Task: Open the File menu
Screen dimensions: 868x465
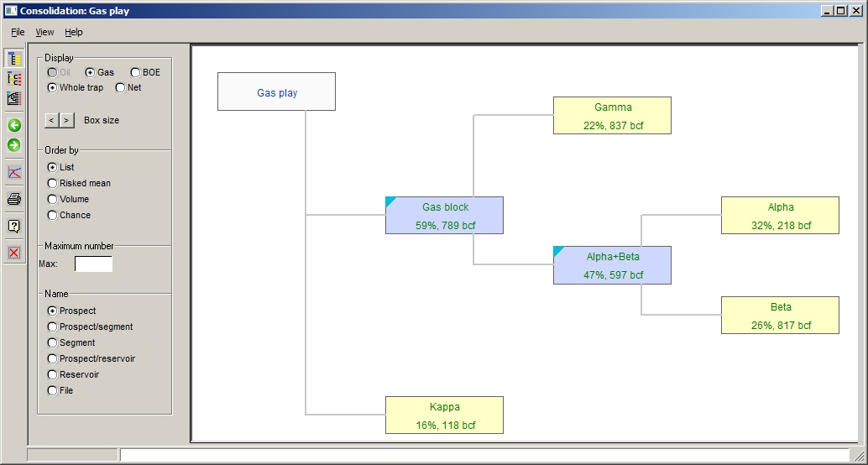Action: [x=18, y=32]
